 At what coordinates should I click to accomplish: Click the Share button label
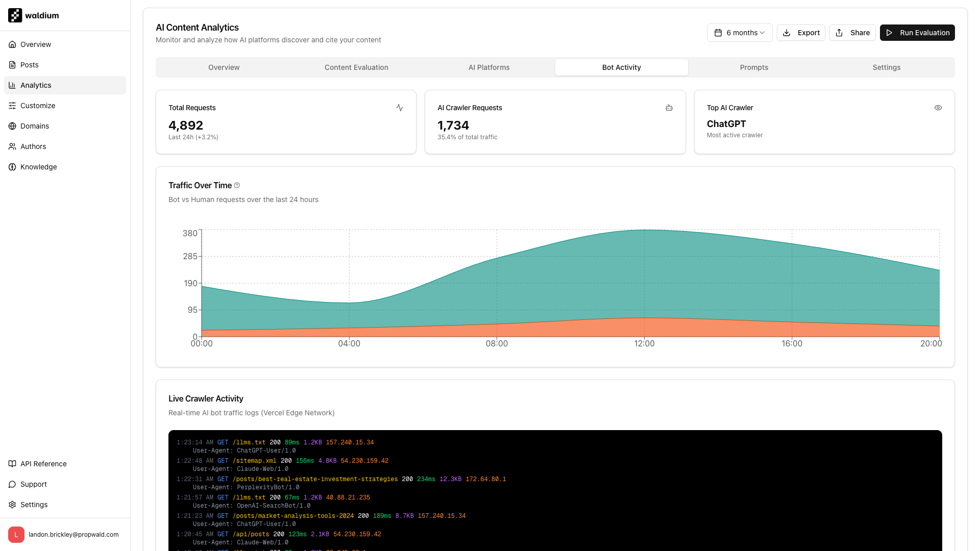coord(860,33)
